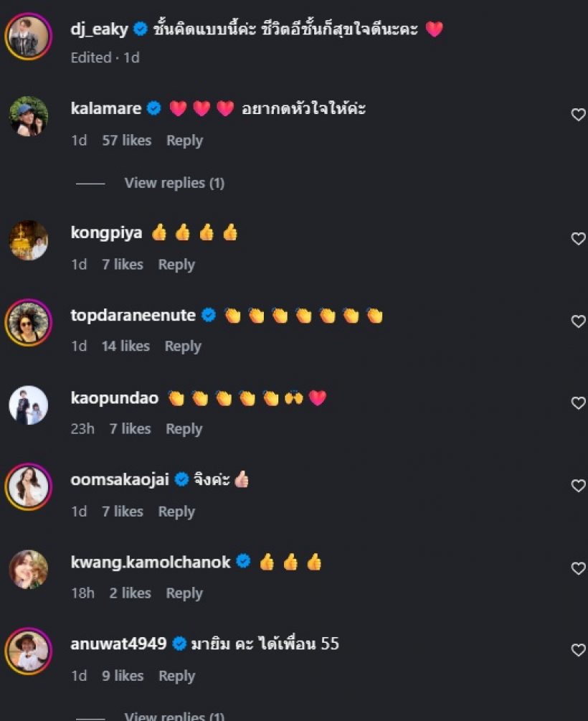Show replies under anuwat4949's comment
The height and width of the screenshot is (721, 588).
coord(174,715)
